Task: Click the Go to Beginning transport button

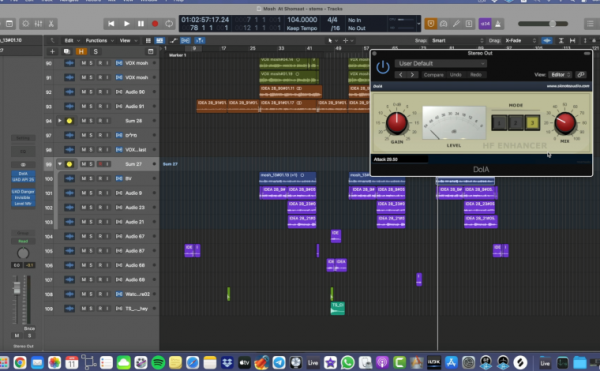Action: point(111,24)
